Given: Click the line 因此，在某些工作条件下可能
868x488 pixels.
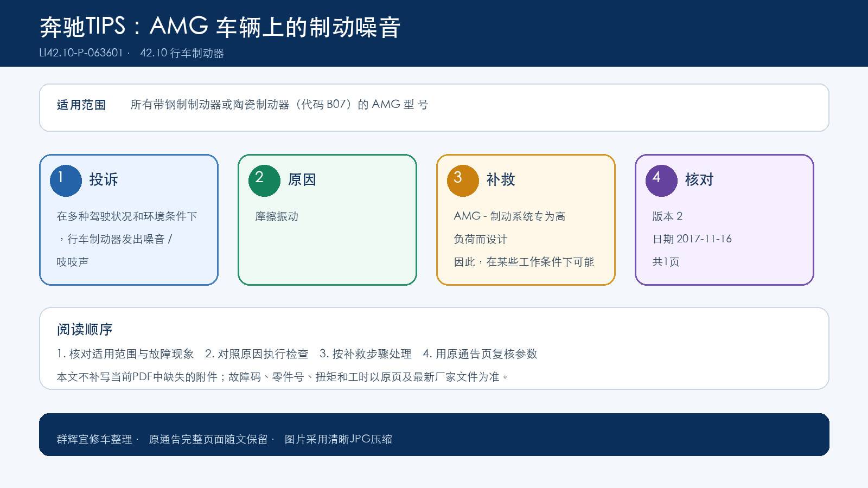Looking at the screenshot, I should [524, 262].
